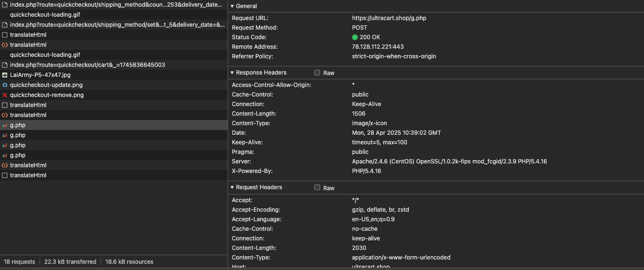Viewport: 644px width, 270px height.
Task: Click the LaiArmy-P5-47x47.jpg image thumbnail icon
Action: (x=5, y=75)
